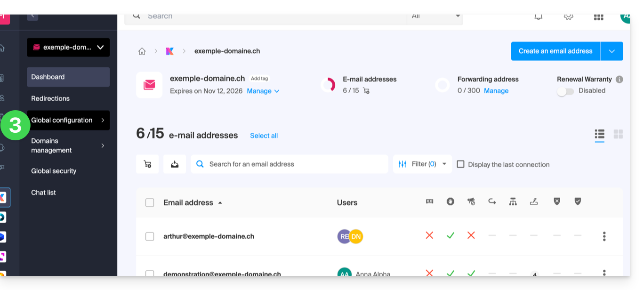Check the Display the last connection box

tap(461, 164)
